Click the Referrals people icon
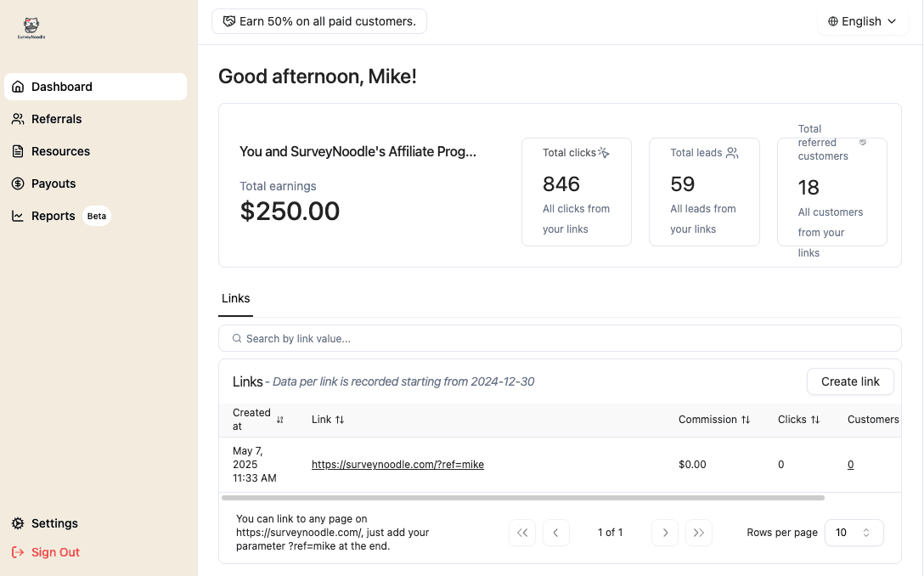 pyautogui.click(x=19, y=119)
